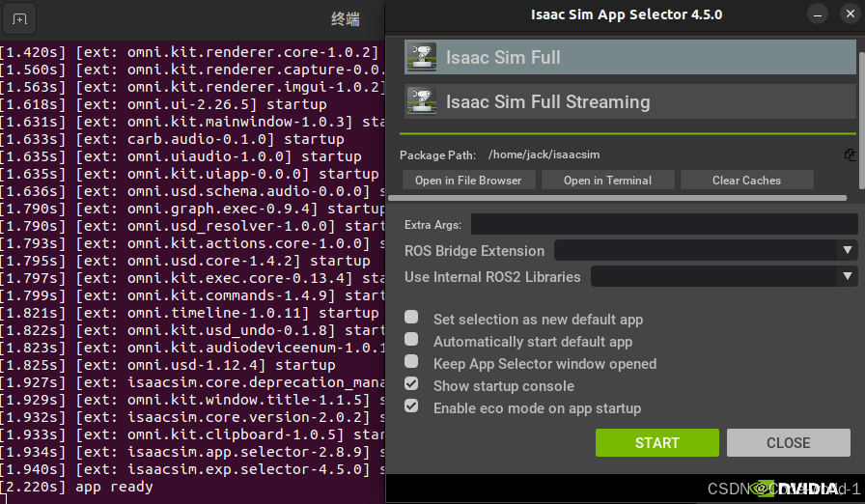This screenshot has height=504, width=865.
Task: Open the ROS Bridge Extension dropdown
Action: point(706,250)
